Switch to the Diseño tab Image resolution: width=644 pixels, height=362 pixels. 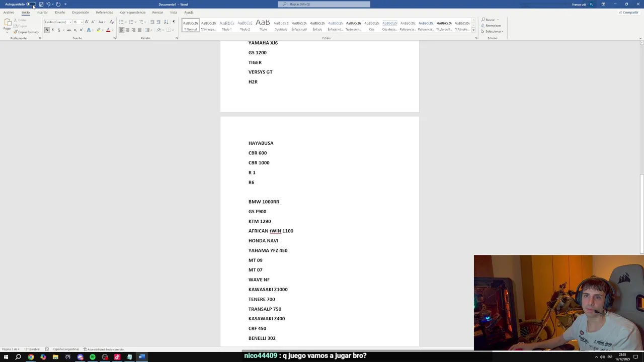tap(60, 13)
